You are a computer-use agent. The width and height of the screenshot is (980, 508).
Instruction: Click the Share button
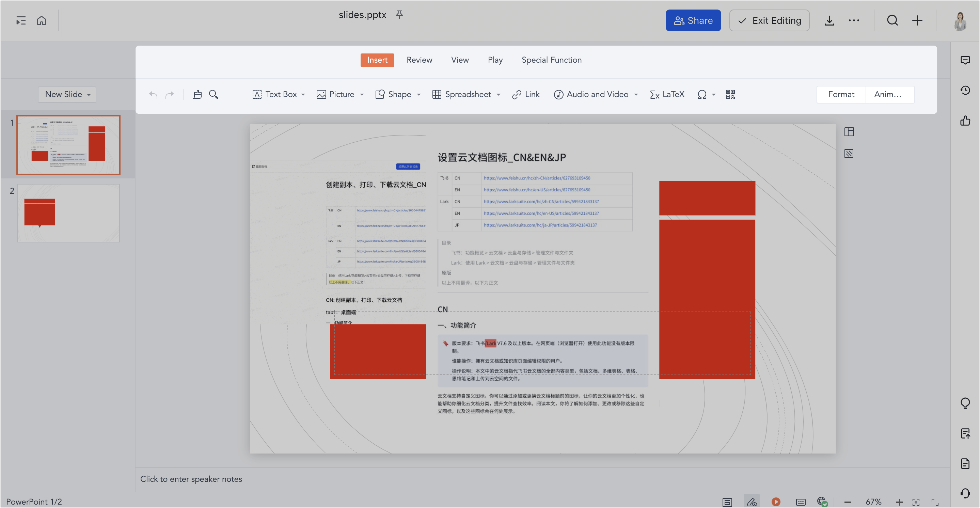(693, 20)
